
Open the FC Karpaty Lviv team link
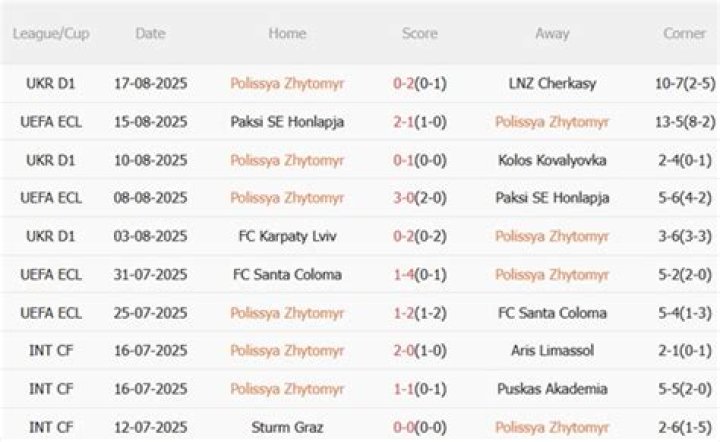(287, 236)
